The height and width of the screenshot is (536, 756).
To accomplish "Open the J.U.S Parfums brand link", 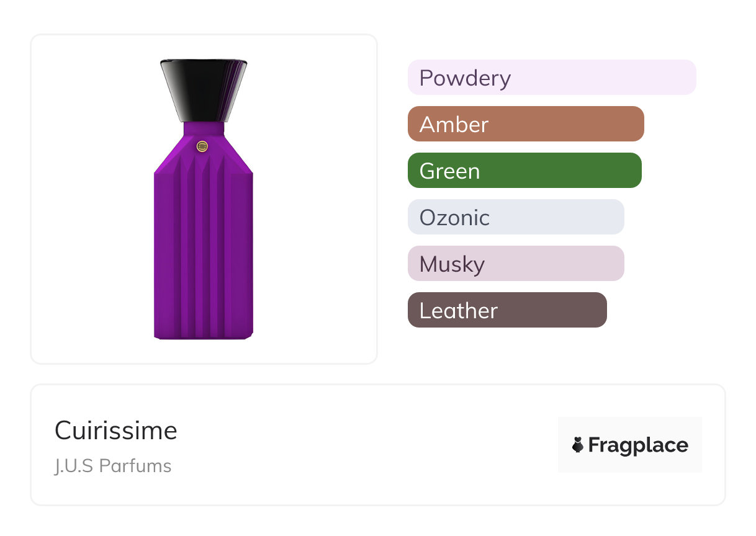I will [113, 466].
